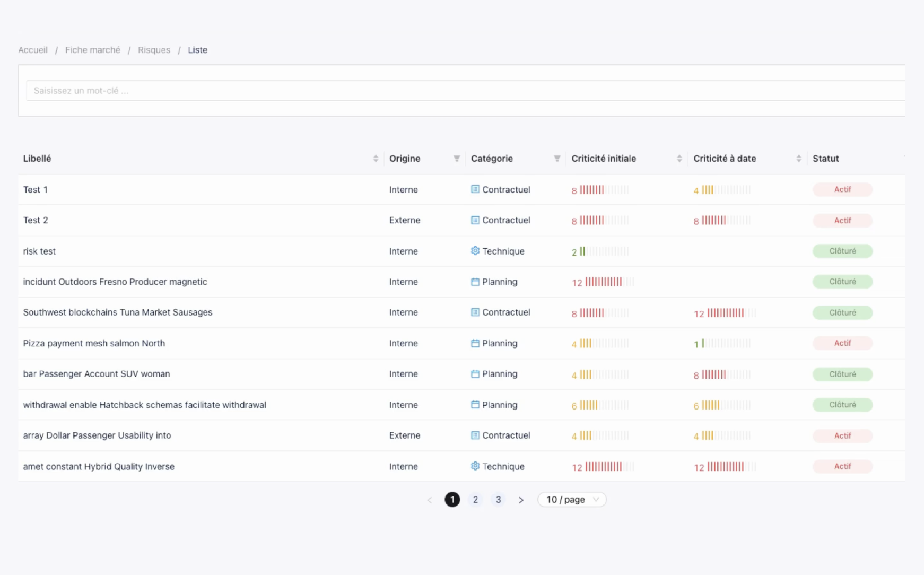Click Technique gear icon in risk test row
This screenshot has height=575, width=924.
pos(475,251)
